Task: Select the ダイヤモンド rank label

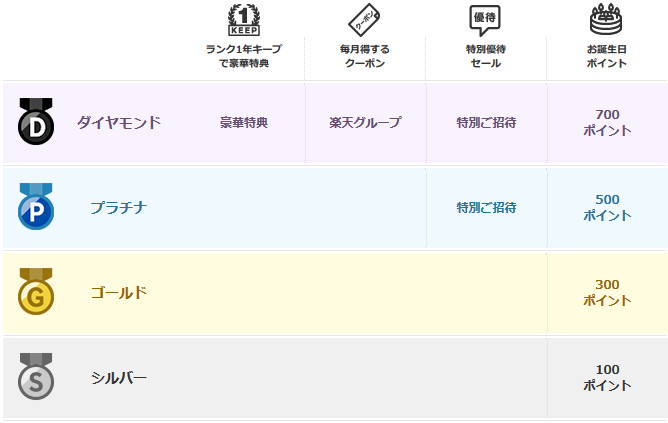Action: tap(119, 123)
